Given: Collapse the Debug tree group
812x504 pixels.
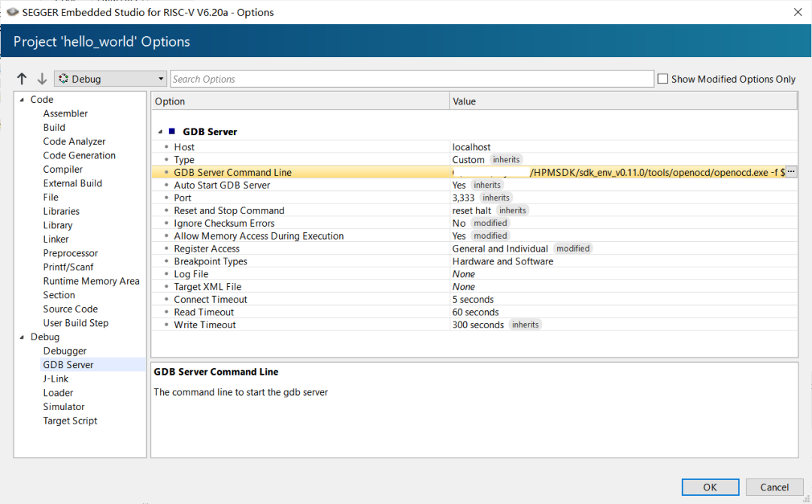Looking at the screenshot, I should pos(22,337).
